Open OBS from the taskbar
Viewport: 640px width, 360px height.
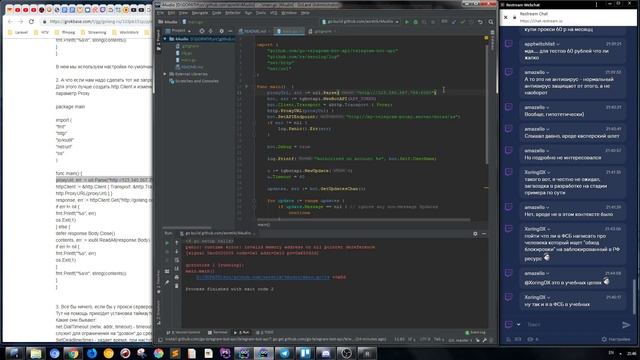[x=346, y=353]
